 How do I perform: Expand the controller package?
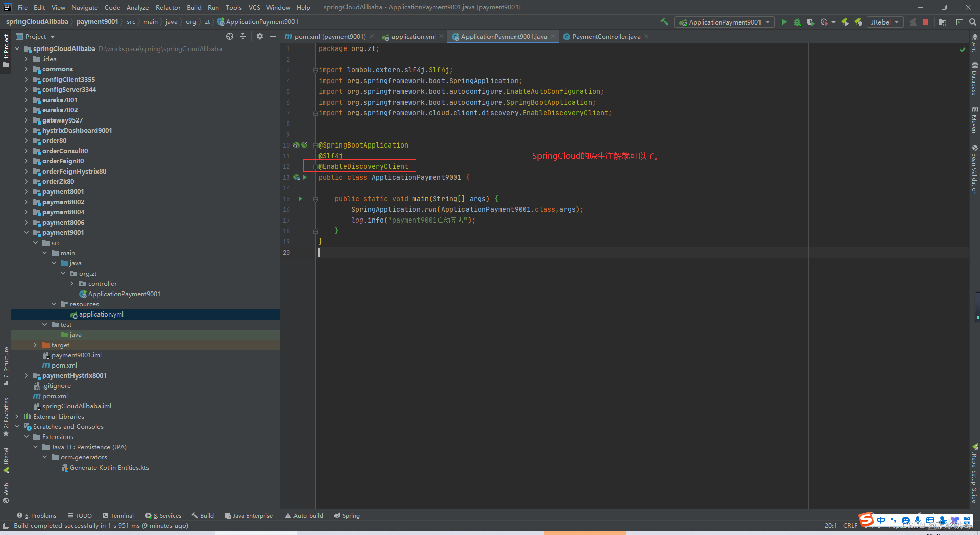coord(72,283)
